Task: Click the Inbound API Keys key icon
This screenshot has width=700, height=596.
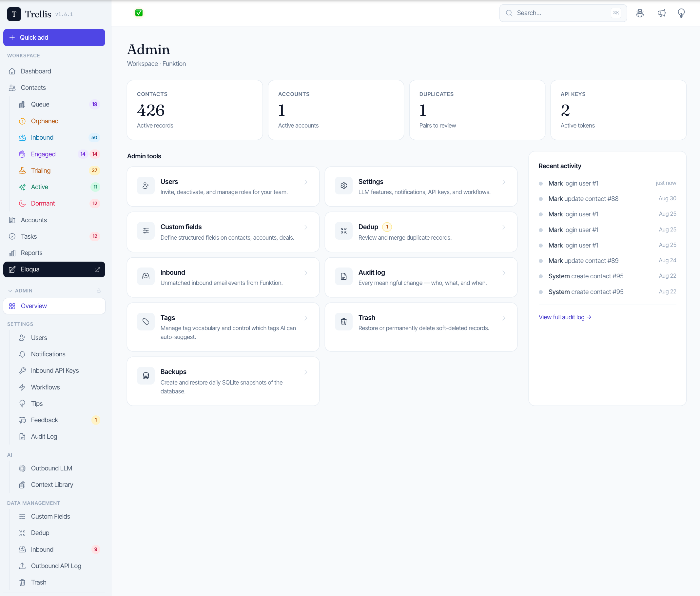Action: [x=22, y=371]
